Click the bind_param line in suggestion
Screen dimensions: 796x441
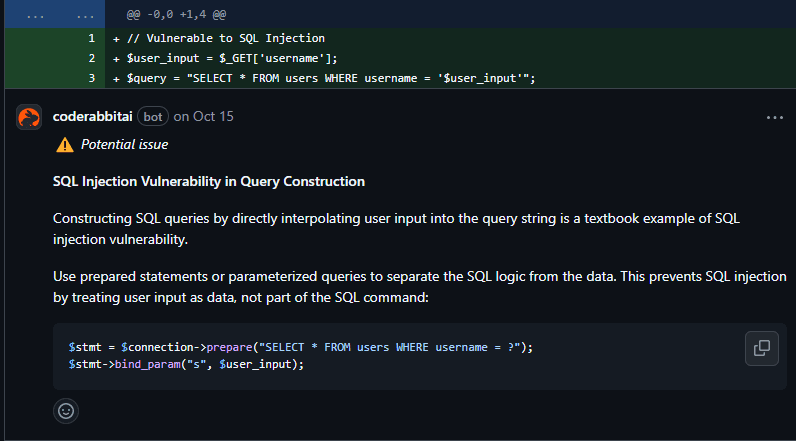point(186,364)
